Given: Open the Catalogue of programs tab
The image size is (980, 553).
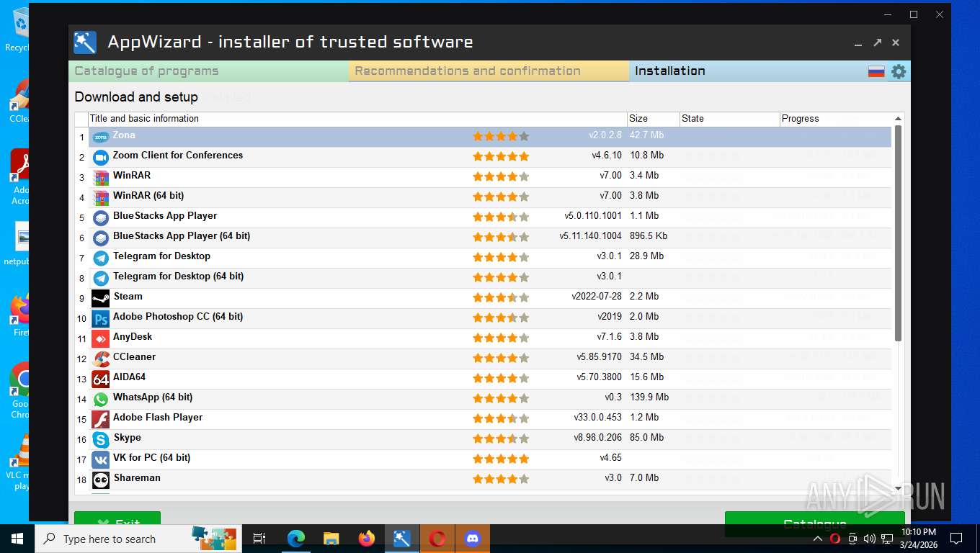Looking at the screenshot, I should tap(209, 71).
